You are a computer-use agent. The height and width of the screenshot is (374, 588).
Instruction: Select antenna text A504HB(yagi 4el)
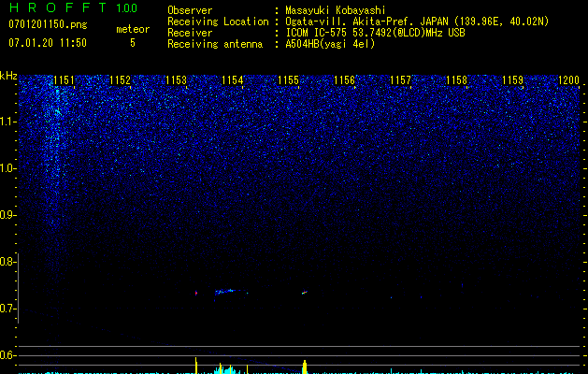(330, 44)
